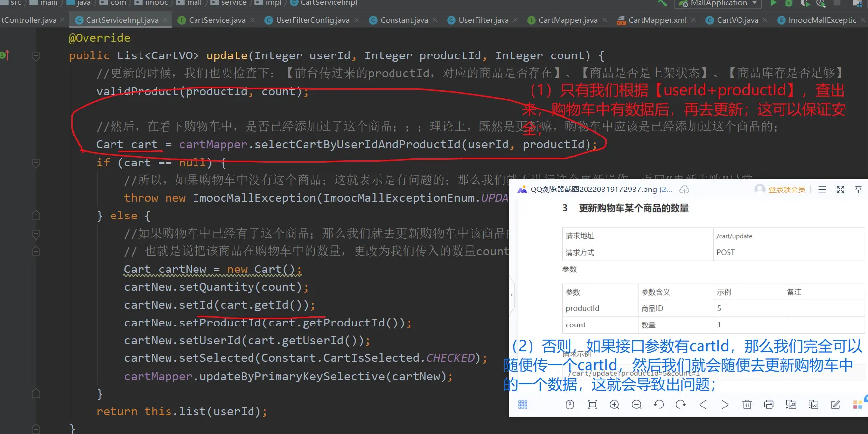This screenshot has height=434, width=868.
Task: Close the CartMapper.xml tab
Action: coord(693,20)
